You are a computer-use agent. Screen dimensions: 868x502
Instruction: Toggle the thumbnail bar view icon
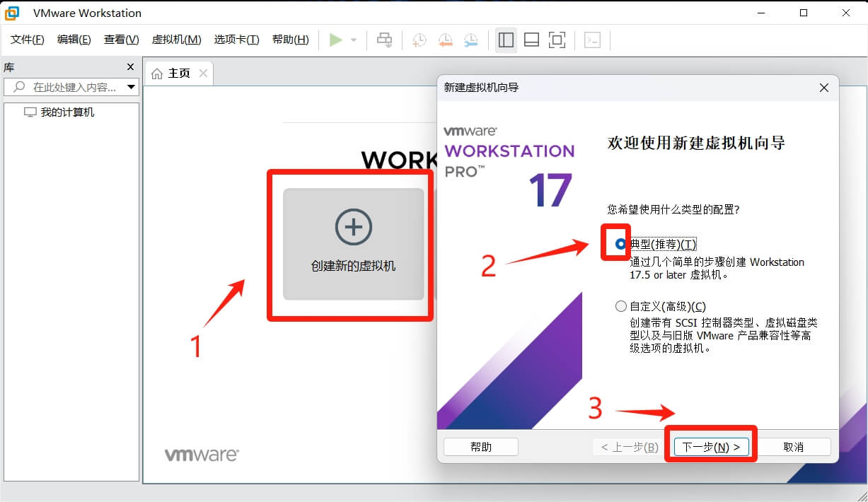[x=531, y=40]
